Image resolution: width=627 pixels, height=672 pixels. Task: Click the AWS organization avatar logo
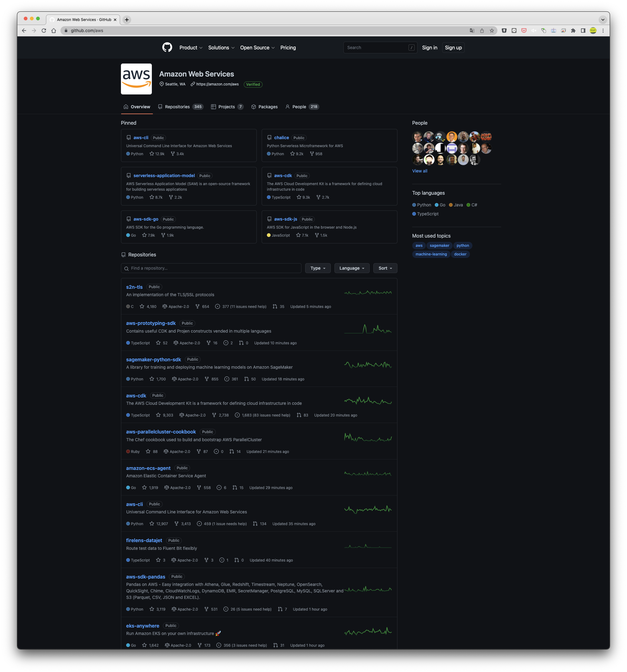click(136, 79)
